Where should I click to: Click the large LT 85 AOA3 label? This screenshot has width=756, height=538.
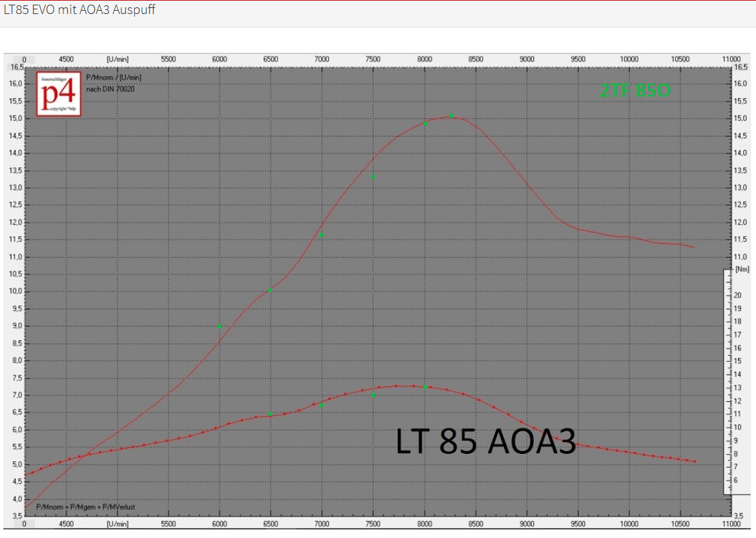pyautogui.click(x=486, y=441)
